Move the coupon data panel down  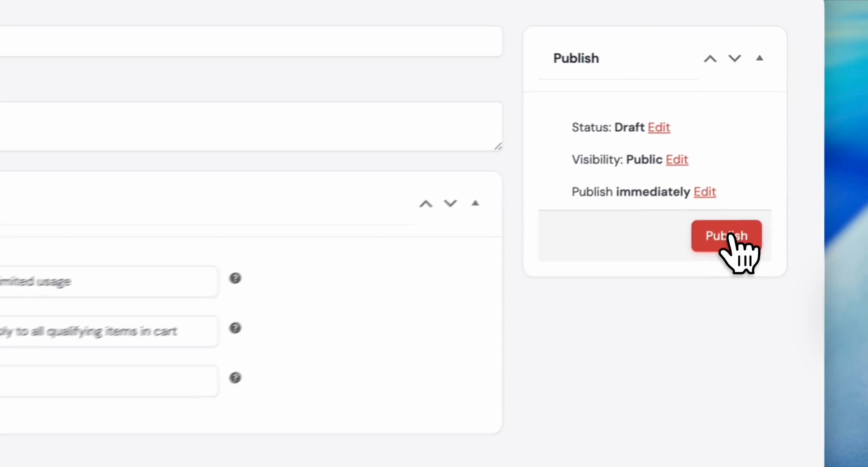coord(450,203)
